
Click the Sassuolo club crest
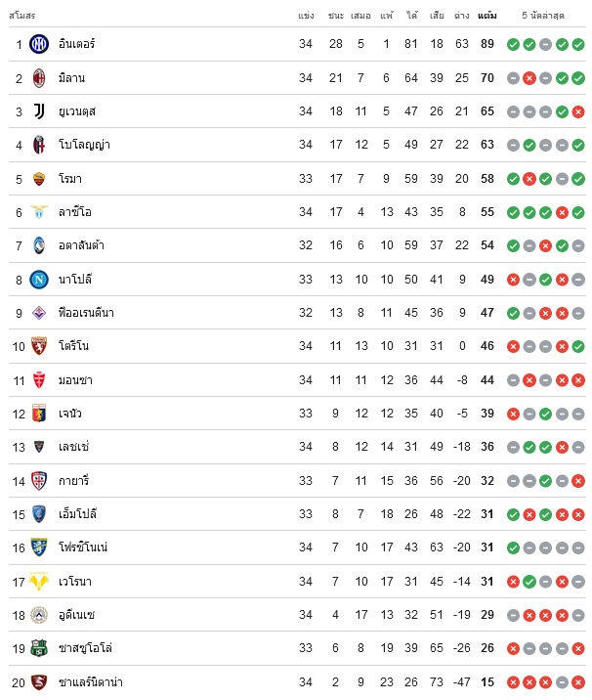coord(39,648)
